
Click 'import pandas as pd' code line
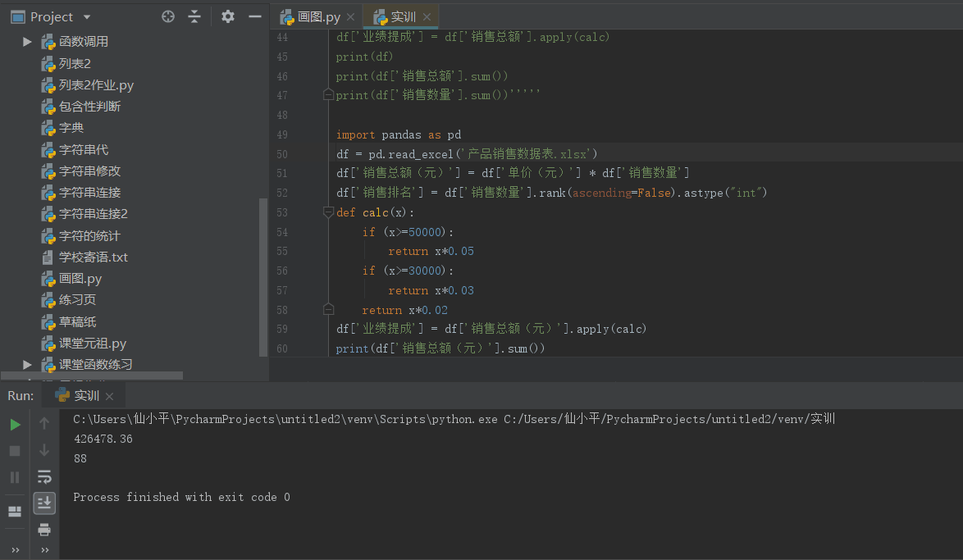(x=399, y=134)
